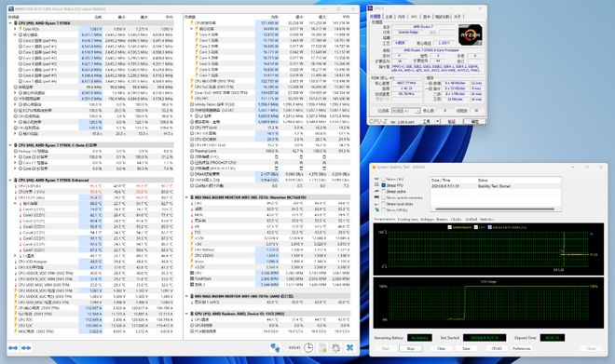This screenshot has width=615, height=364.
Task: Collapse the CPU [#0] AMD Ryzen 7 9700X section
Action: click(x=10, y=23)
